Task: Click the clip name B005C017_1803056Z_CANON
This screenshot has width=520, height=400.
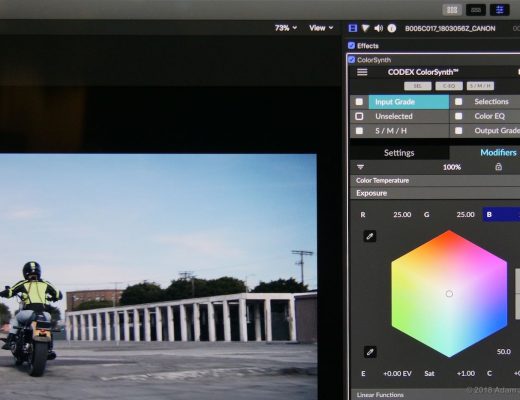Action: (x=450, y=28)
